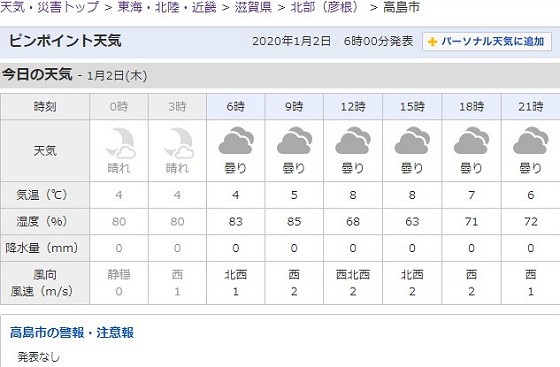Open the 天気・災害トップ breadcrumb link

[x=49, y=7]
